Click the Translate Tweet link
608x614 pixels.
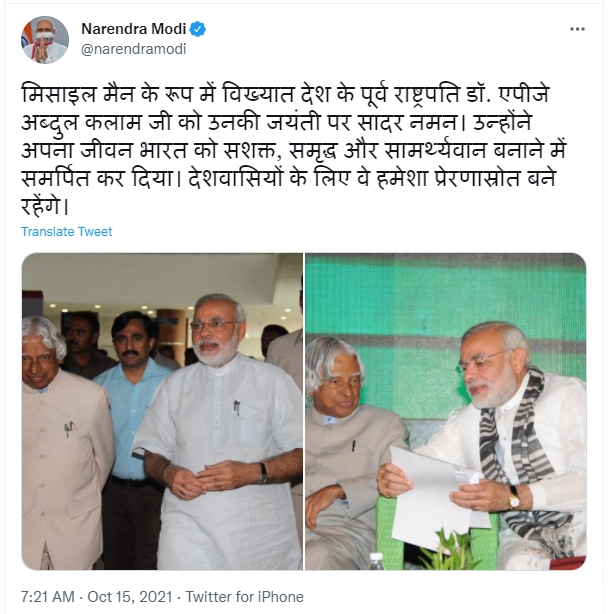67,231
